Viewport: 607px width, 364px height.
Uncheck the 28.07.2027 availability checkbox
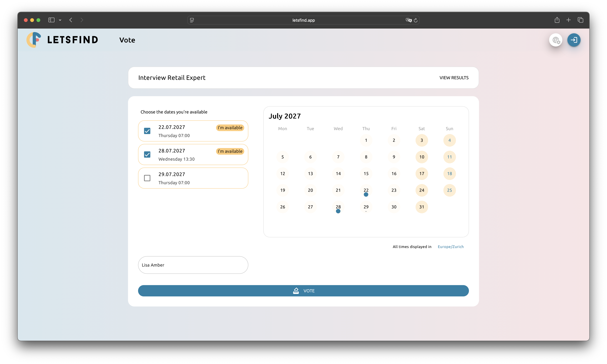pos(147,154)
